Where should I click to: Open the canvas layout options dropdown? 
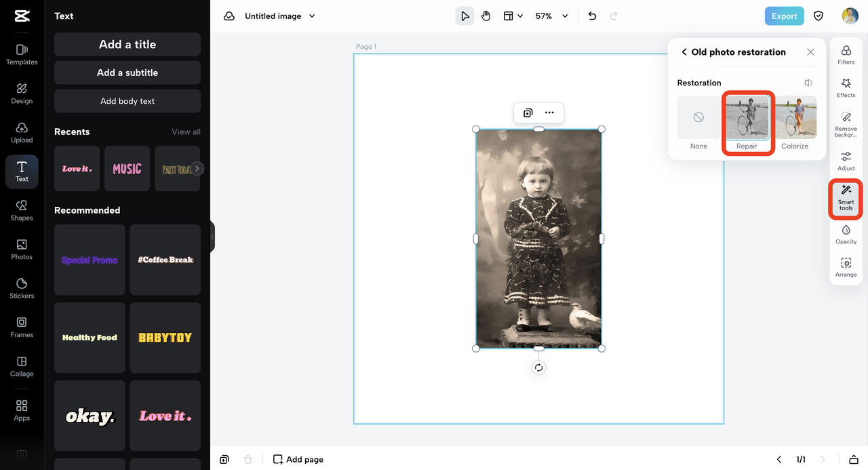pyautogui.click(x=513, y=16)
